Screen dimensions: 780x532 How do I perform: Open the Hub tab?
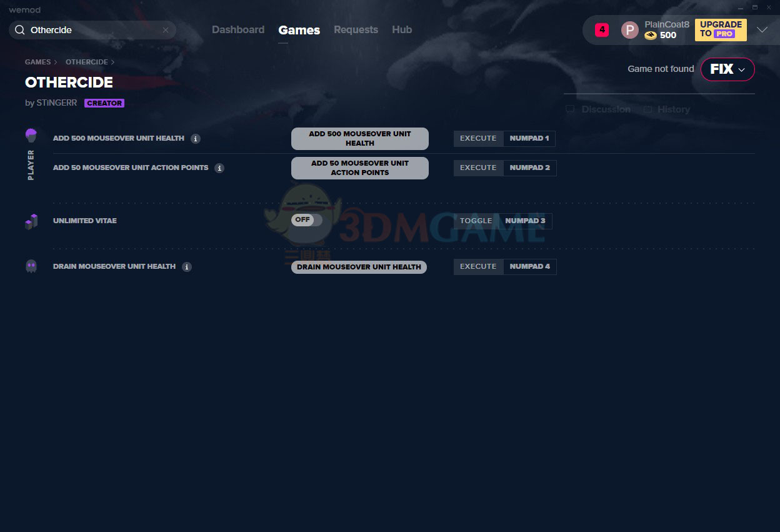click(x=402, y=30)
